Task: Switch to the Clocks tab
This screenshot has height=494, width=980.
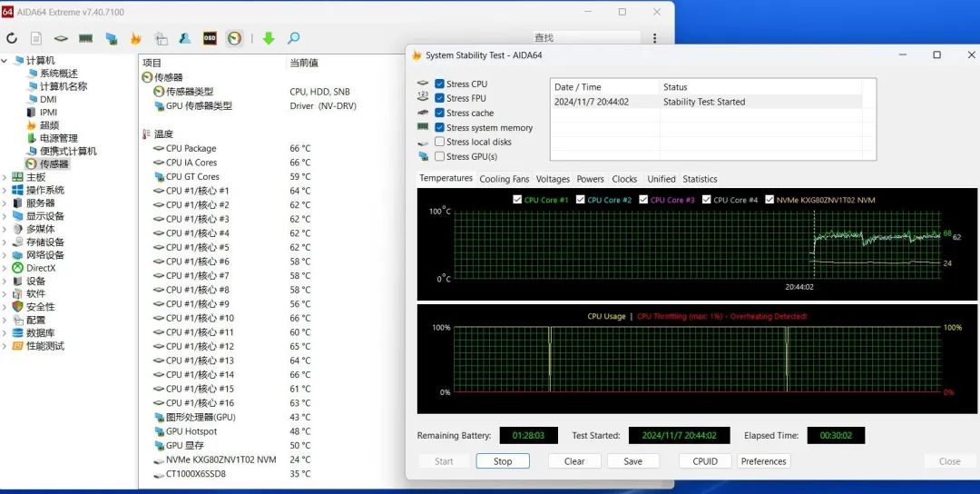Action: [624, 179]
